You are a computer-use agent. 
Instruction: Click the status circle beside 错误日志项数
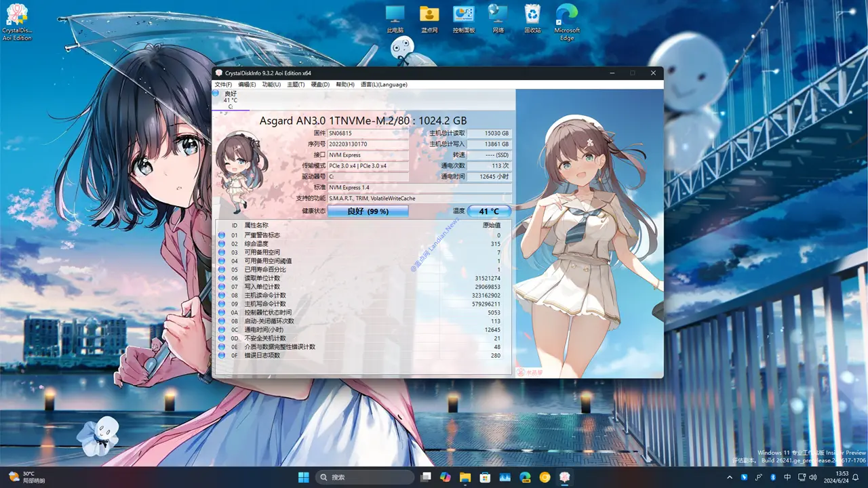point(221,355)
